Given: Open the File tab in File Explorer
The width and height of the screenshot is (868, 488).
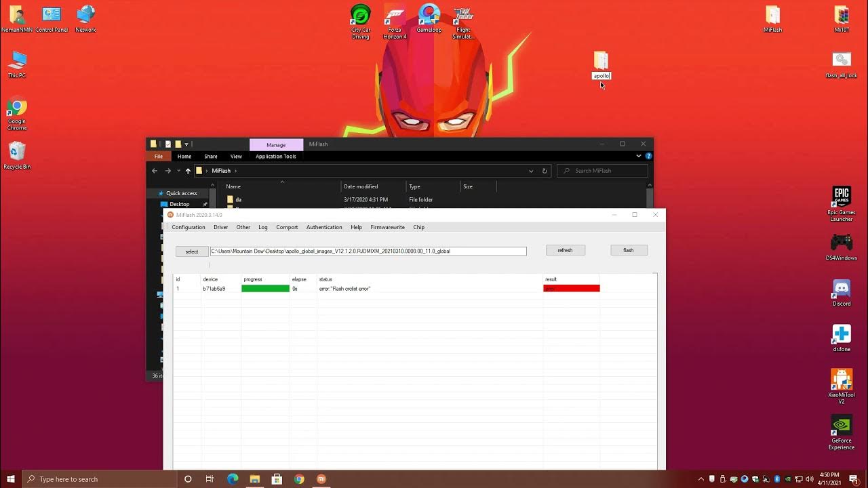Looking at the screenshot, I should pyautogui.click(x=158, y=156).
